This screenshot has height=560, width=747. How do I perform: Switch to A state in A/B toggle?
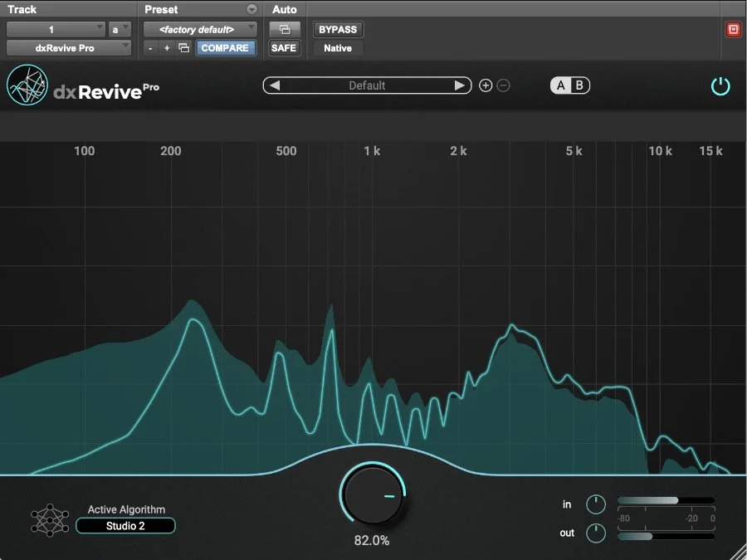point(561,85)
